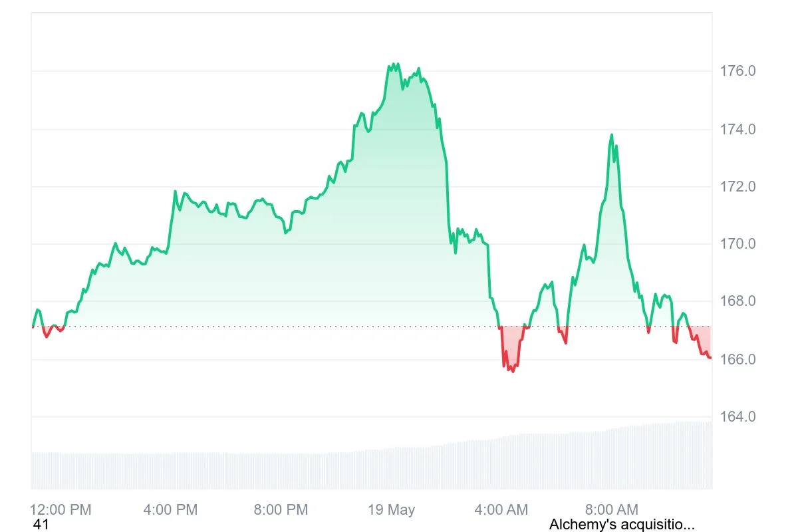Click the 12:00 PM time label
The height and width of the screenshot is (532, 798).
point(61,510)
